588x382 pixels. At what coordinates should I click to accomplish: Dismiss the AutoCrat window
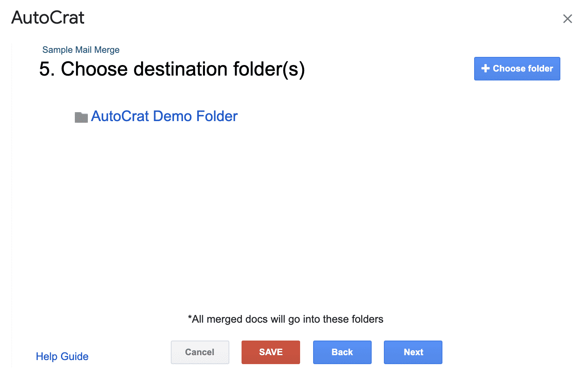tap(567, 19)
